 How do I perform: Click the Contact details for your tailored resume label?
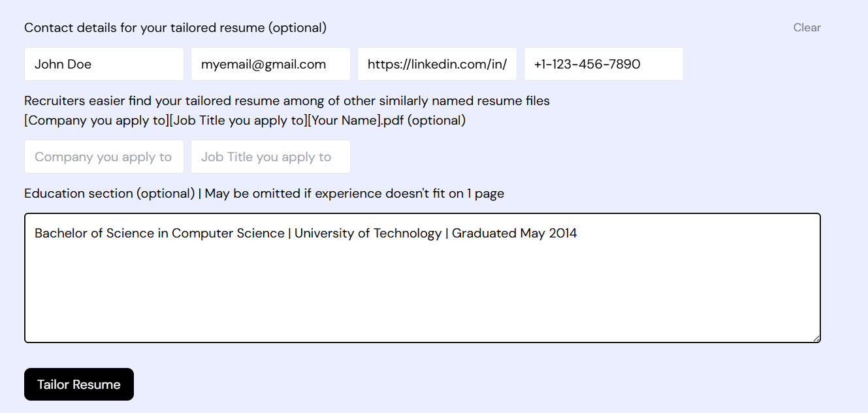coord(175,27)
